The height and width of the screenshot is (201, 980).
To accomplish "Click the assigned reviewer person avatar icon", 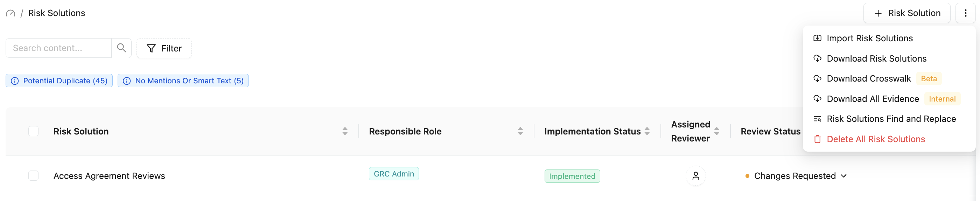I will coord(695,176).
